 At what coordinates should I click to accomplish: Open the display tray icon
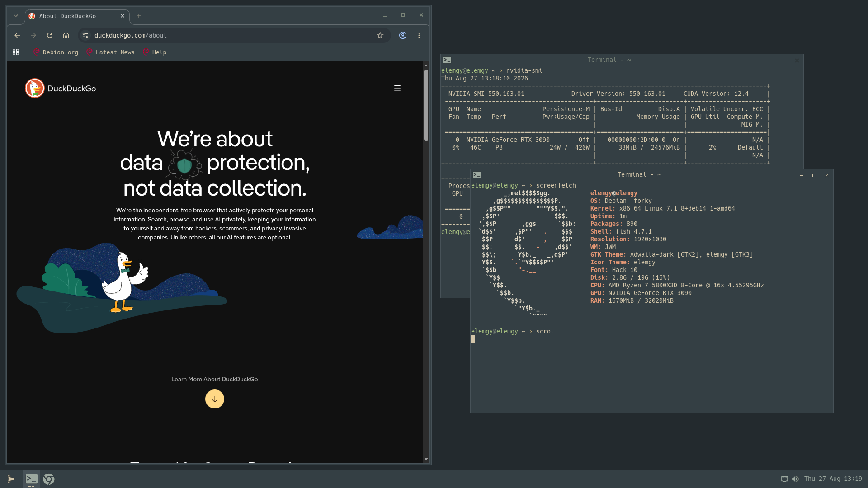[785, 479]
